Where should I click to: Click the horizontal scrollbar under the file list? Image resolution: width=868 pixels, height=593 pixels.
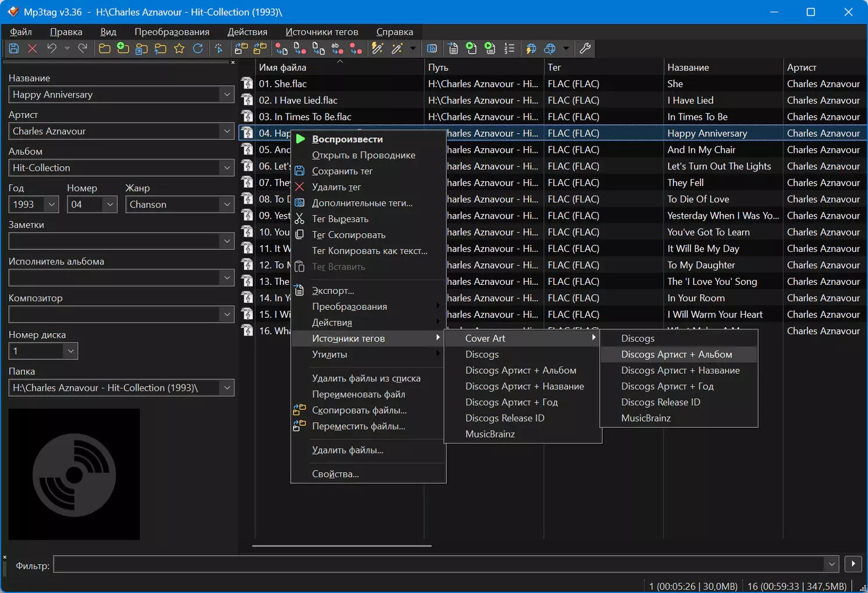(341, 546)
